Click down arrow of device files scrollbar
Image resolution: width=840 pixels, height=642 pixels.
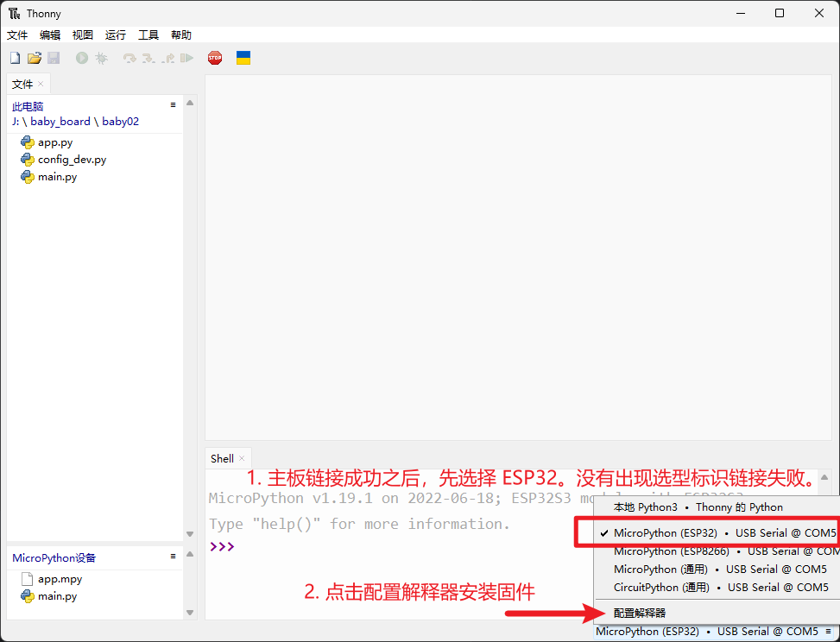(190, 612)
